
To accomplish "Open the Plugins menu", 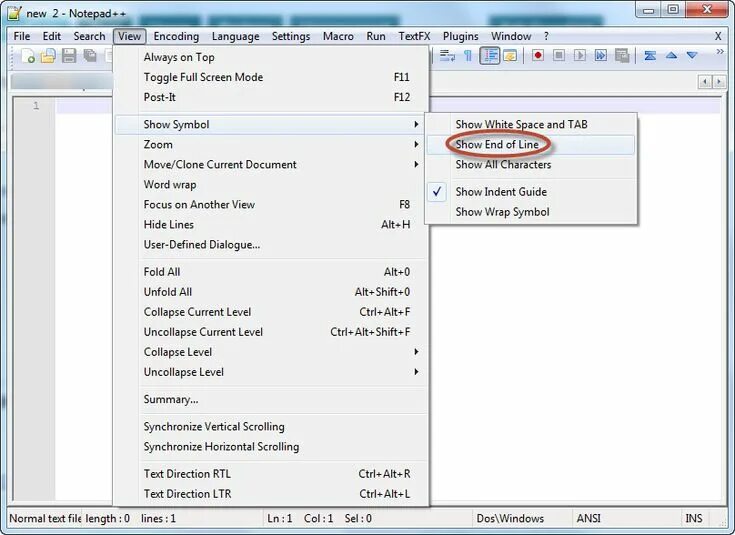I will [460, 36].
